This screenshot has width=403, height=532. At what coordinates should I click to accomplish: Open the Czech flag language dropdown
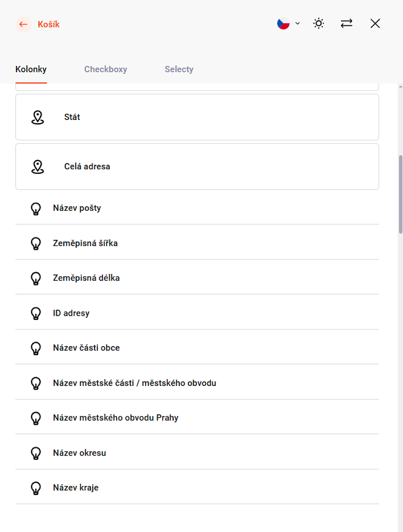coord(288,24)
